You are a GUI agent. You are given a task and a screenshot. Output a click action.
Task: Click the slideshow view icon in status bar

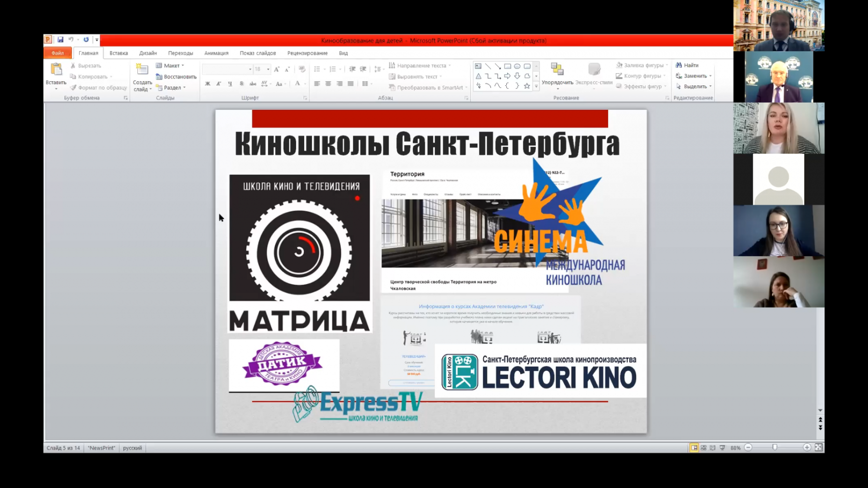(722, 448)
